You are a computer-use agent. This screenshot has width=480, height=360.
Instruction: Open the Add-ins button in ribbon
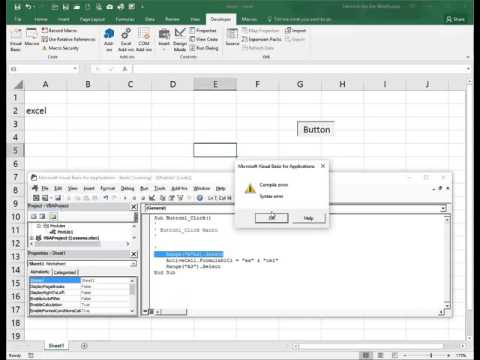click(x=109, y=39)
